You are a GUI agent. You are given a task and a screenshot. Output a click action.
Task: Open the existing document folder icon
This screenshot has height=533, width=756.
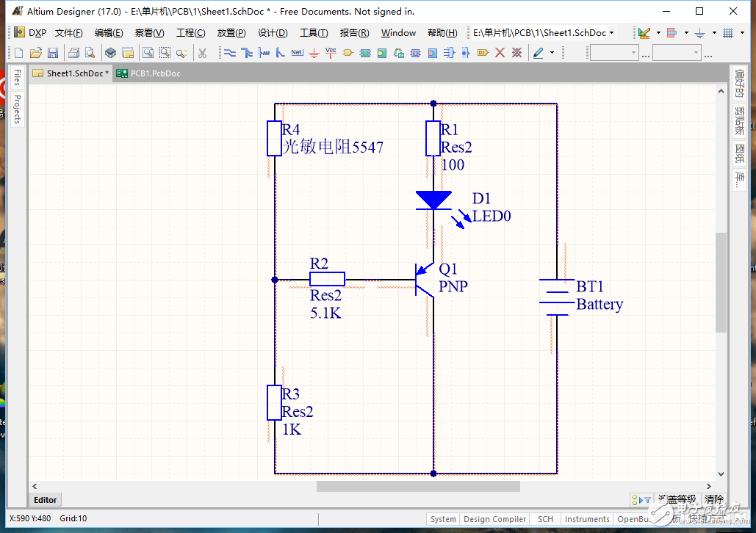35,53
